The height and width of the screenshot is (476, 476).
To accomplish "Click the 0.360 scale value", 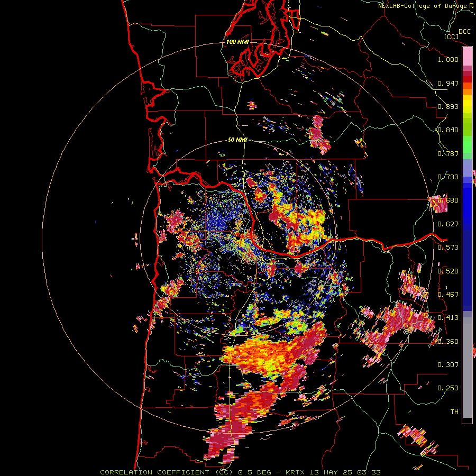I will point(448,341).
